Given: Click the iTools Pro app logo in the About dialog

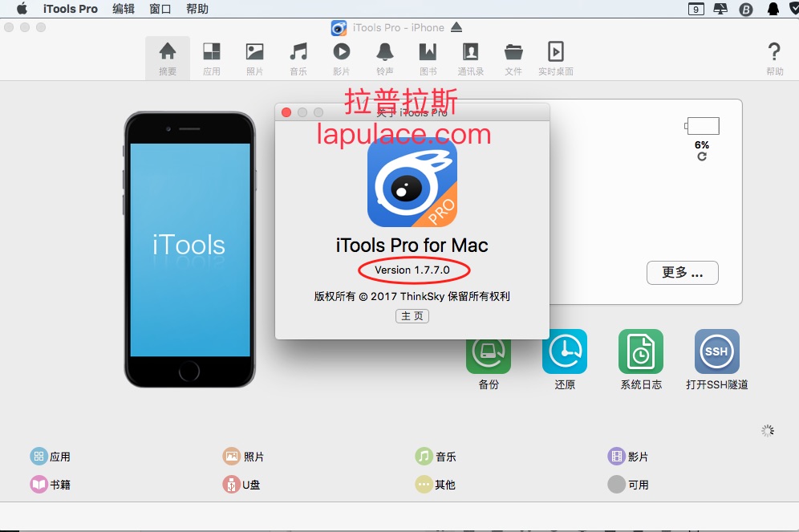Looking at the screenshot, I should 412,182.
